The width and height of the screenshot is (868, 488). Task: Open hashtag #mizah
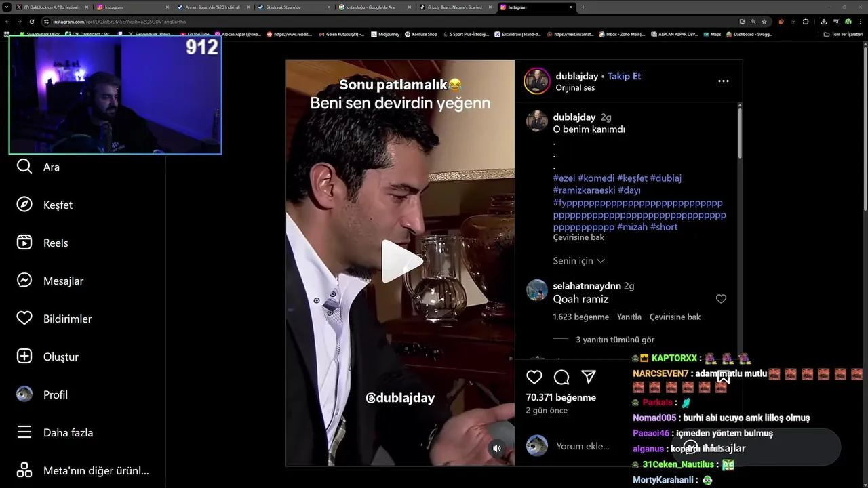coord(632,227)
